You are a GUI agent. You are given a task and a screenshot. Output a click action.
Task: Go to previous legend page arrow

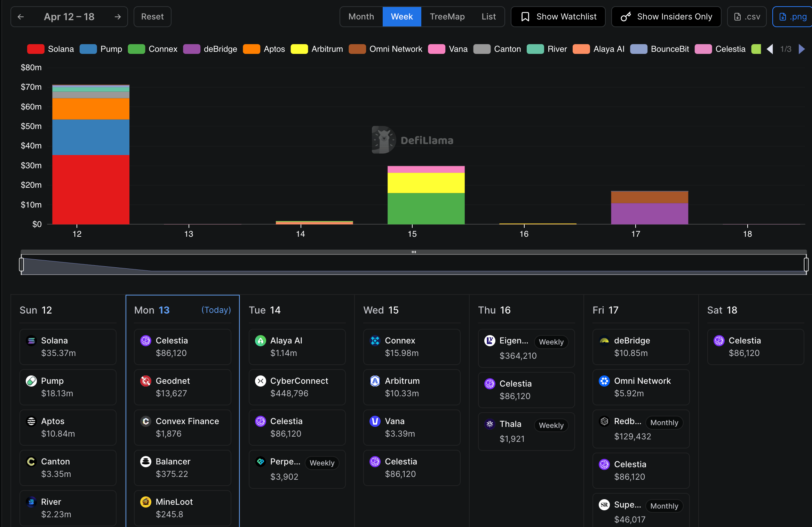tap(770, 49)
